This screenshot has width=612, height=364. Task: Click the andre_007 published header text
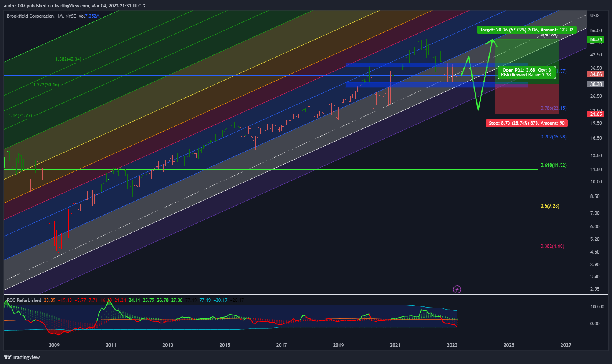[74, 6]
